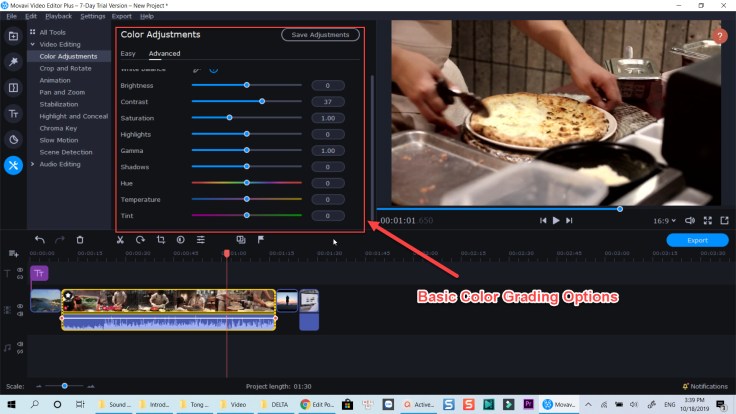
Task: Open the Import media tab icon
Action: 13,36
